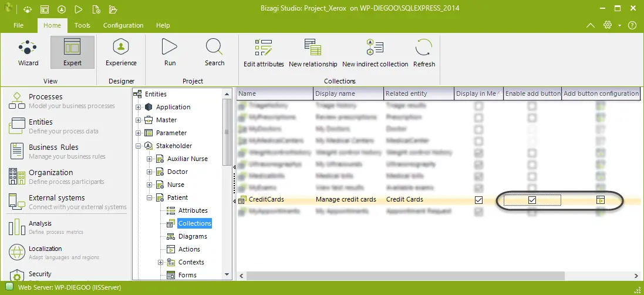
Task: Sort by the Related entity column header
Action: (x=419, y=93)
